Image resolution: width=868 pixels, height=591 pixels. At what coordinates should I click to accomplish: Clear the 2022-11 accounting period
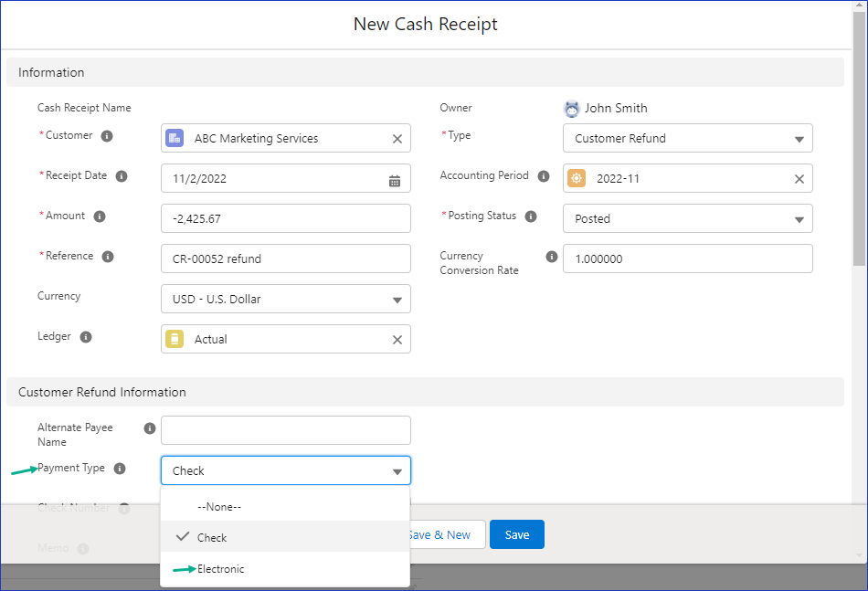point(799,179)
